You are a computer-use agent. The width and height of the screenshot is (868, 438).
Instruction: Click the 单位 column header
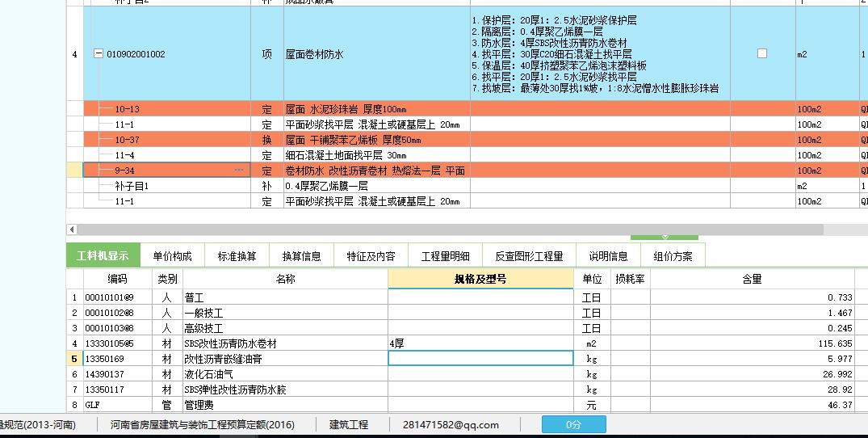[x=592, y=279]
